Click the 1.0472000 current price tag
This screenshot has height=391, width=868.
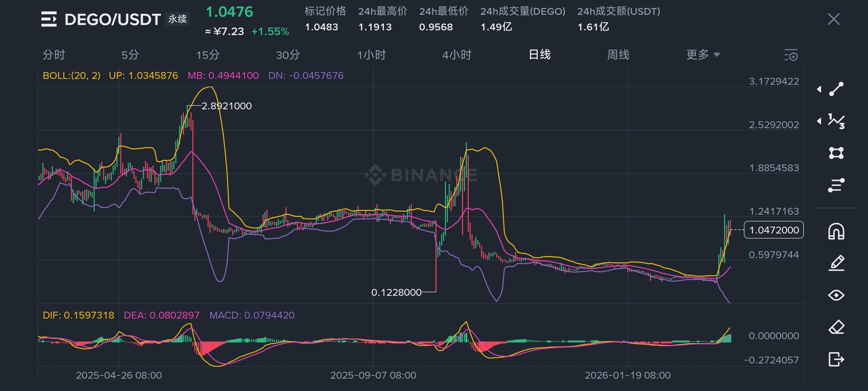tap(774, 230)
